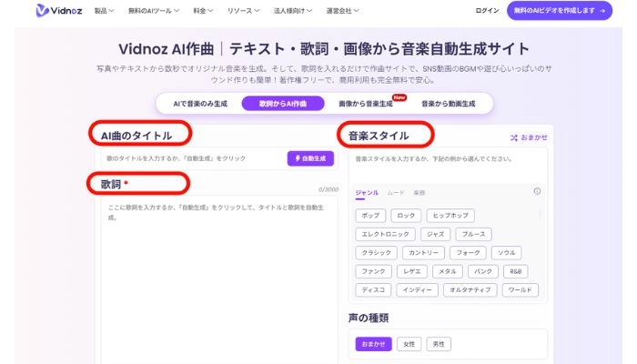The height and width of the screenshot is (364, 637).
Task: Pick the インディー genre tag
Action: 417,290
